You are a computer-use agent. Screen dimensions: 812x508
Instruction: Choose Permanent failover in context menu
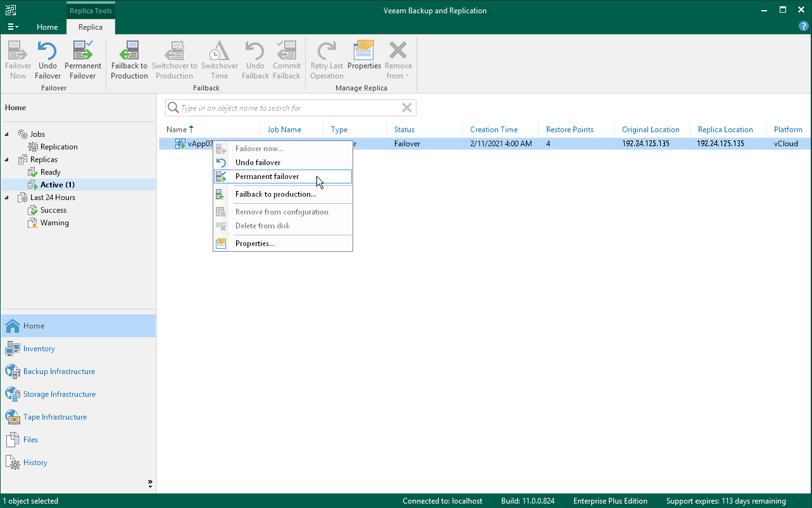click(283, 177)
